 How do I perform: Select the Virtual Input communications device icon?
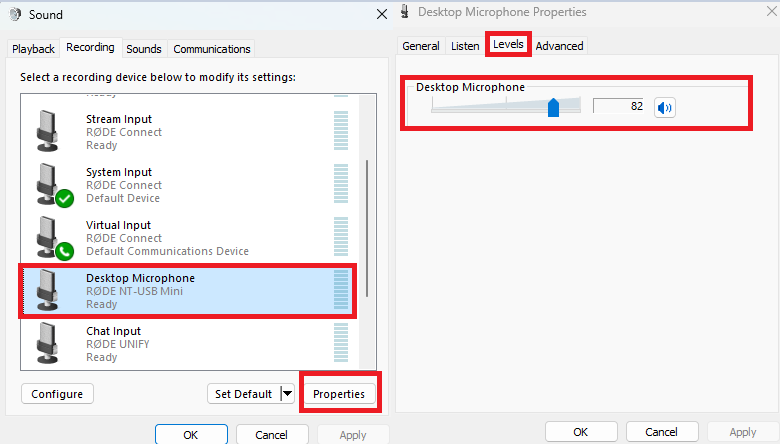click(54, 238)
